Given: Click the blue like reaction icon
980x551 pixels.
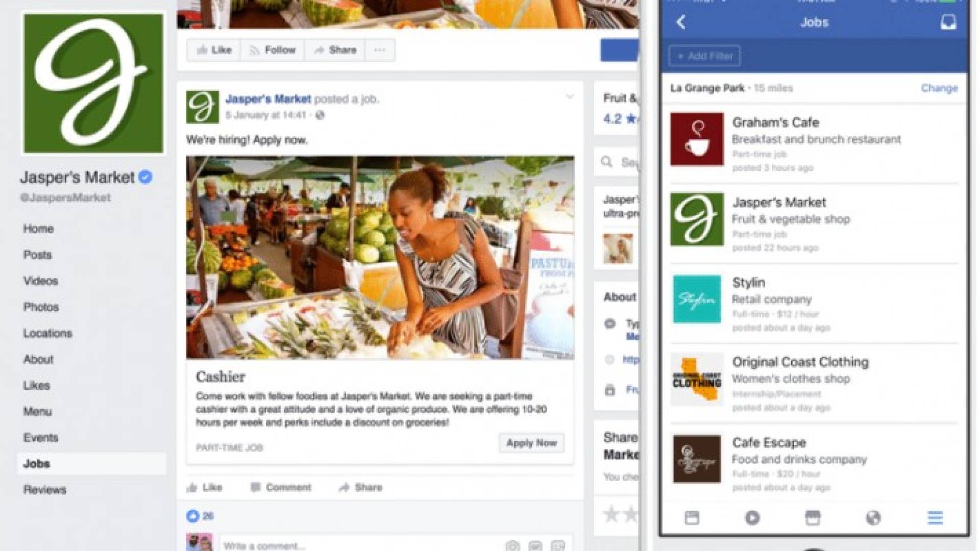Looking at the screenshot, I should point(192,516).
